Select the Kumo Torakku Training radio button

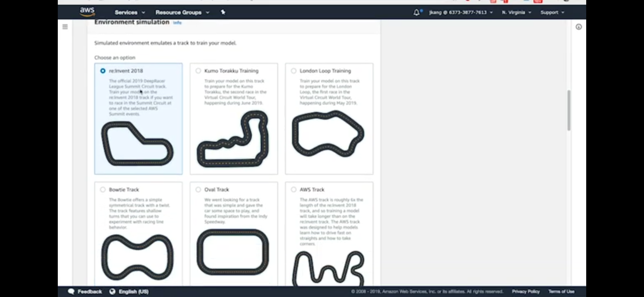click(198, 71)
